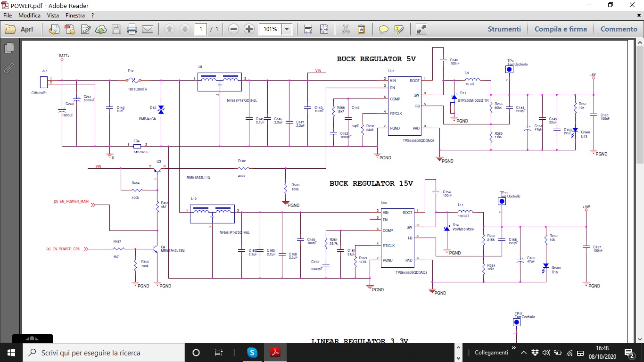Open the Modifica menu

(x=29, y=16)
